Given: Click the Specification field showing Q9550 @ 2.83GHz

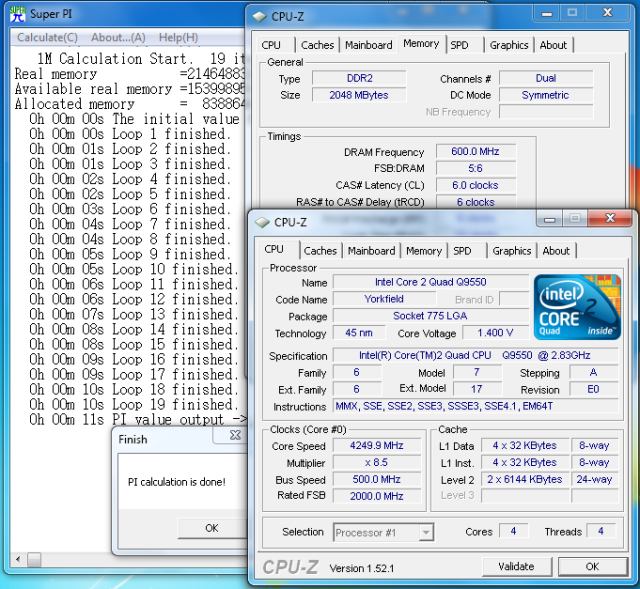Looking at the screenshot, I should pos(476,355).
